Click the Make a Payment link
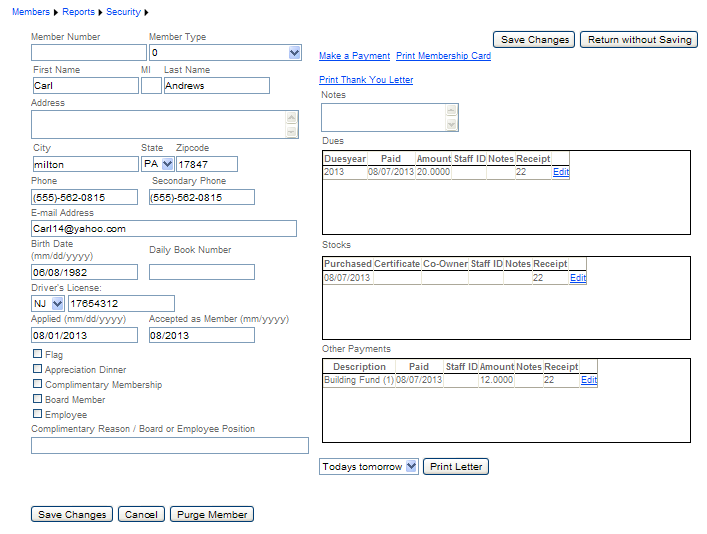707x534 pixels. (x=354, y=56)
